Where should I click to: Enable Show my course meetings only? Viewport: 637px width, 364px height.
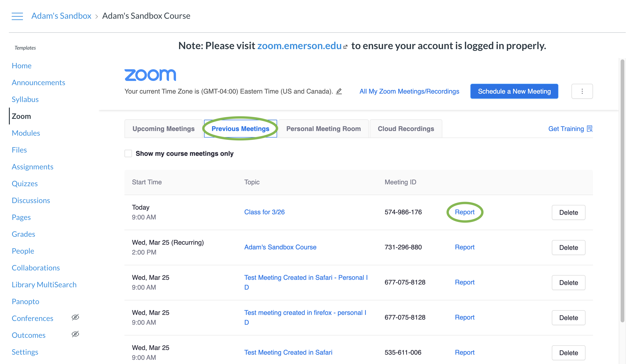click(128, 153)
